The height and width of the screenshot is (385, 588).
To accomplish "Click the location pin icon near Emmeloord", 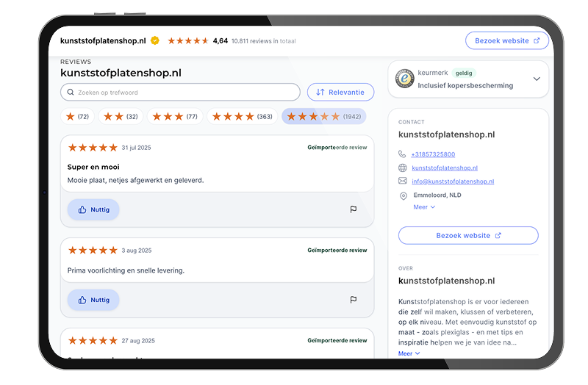I will click(403, 195).
